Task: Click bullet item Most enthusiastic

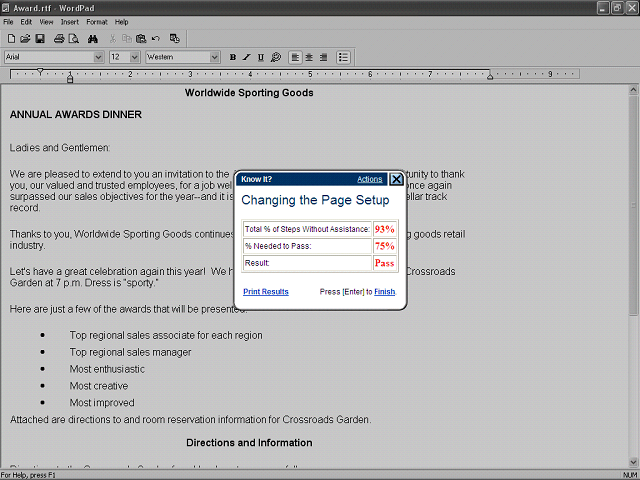Action: [107, 369]
